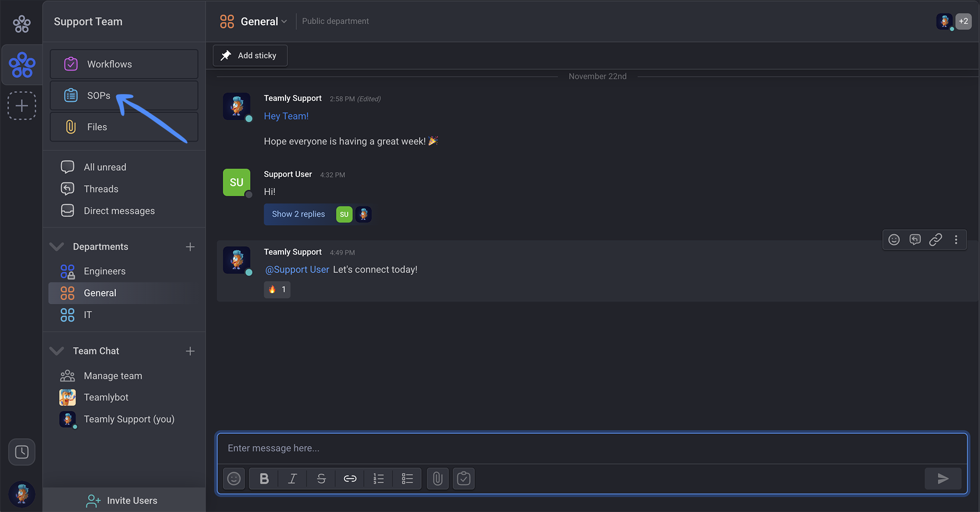980x512 pixels.
Task: Toggle italic formatting
Action: tap(292, 479)
